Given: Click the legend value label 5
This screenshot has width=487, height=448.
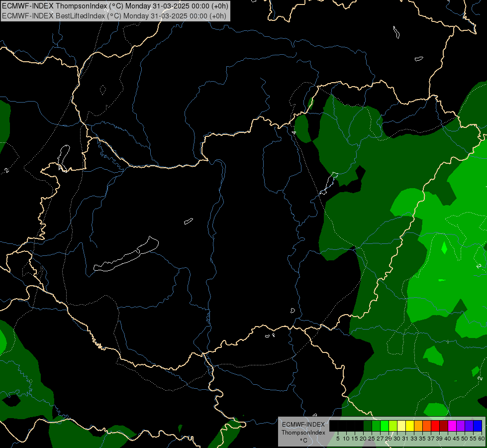Looking at the screenshot, I should 338,439.
